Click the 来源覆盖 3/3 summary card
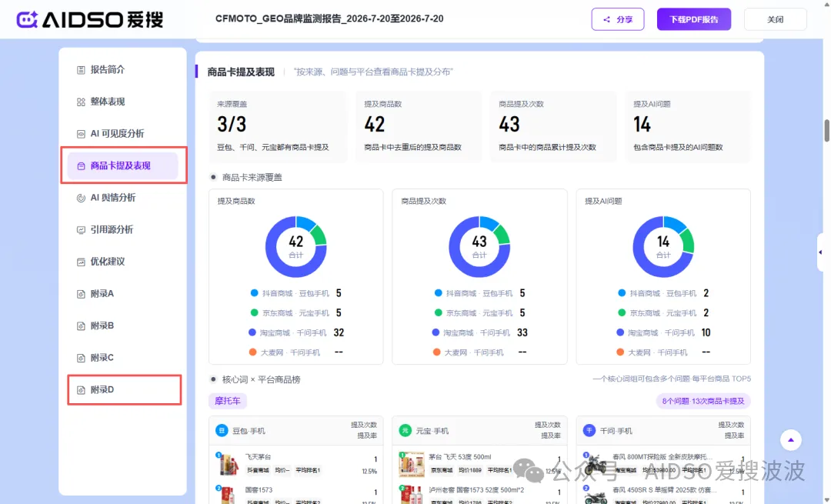Image resolution: width=831 pixels, height=504 pixels. point(278,126)
